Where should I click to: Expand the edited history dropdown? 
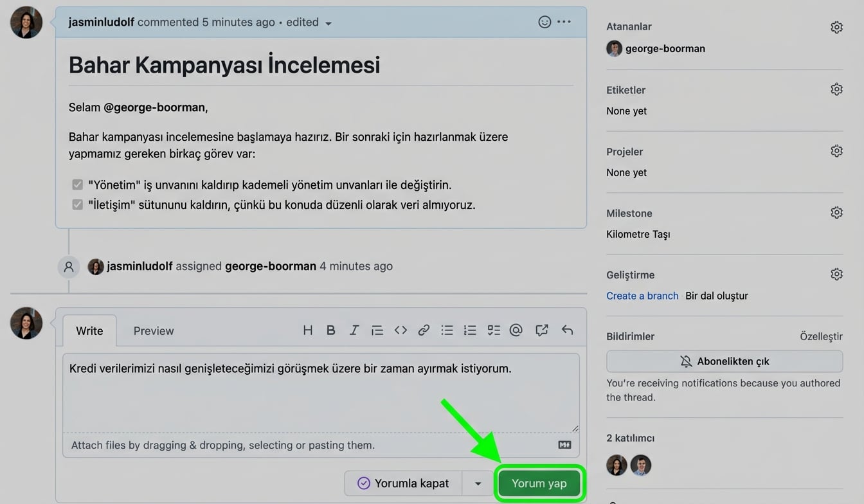(x=328, y=22)
